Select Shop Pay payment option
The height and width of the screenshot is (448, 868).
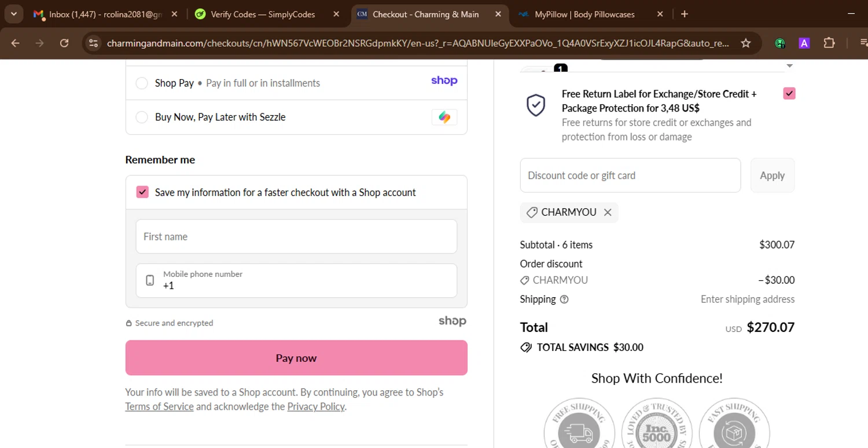coord(142,83)
